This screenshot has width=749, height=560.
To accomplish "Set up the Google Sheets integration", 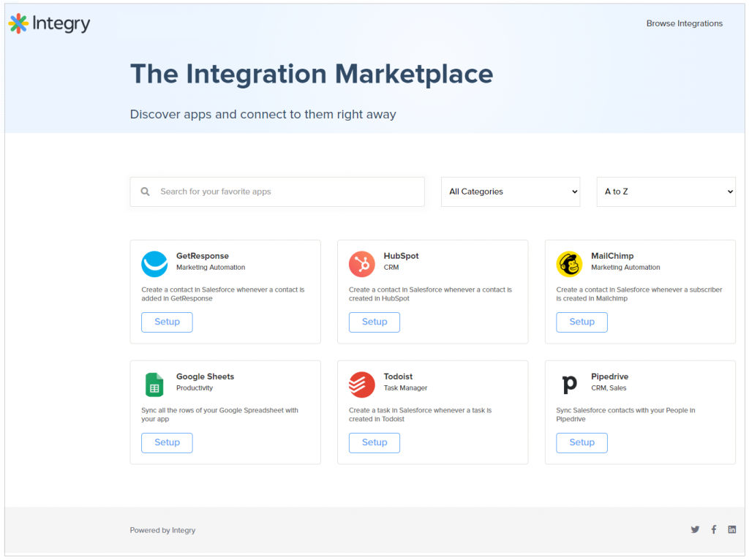I will tap(168, 443).
